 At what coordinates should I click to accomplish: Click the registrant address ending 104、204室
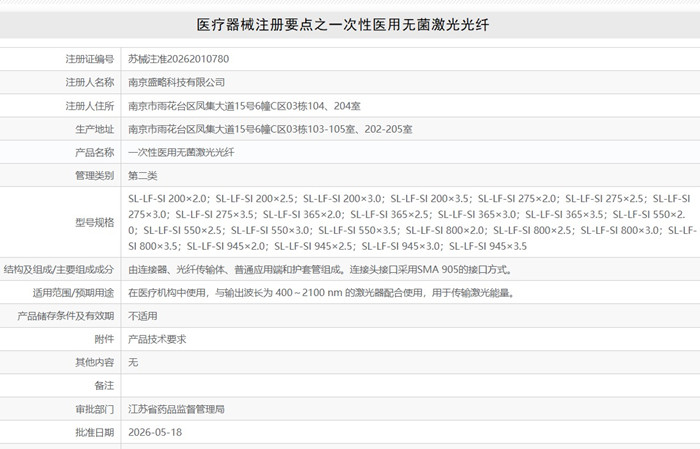point(244,106)
